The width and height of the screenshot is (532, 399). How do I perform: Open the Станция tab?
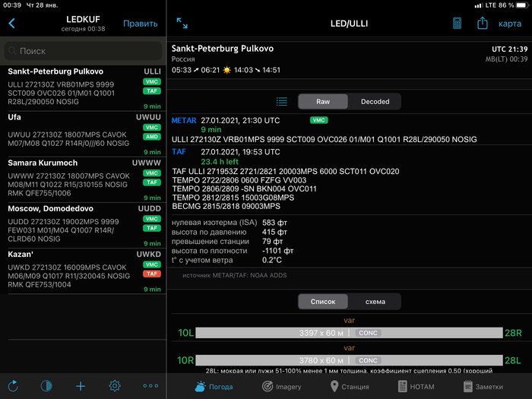point(349,386)
